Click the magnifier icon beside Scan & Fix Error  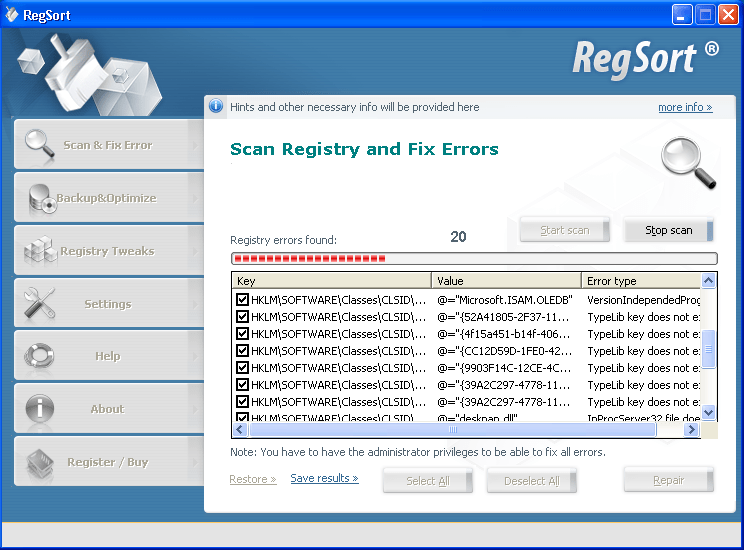coord(40,145)
